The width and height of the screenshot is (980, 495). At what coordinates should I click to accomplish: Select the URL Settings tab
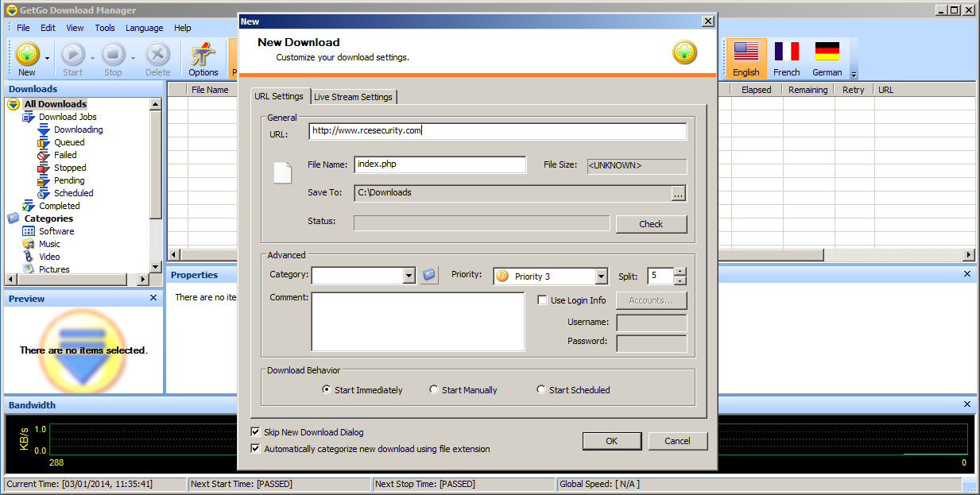(x=279, y=96)
